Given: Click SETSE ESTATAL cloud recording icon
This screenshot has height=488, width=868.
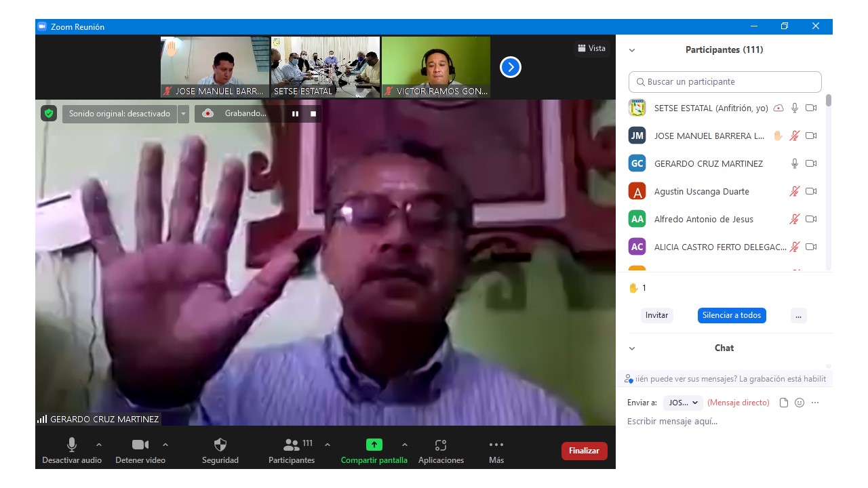Looking at the screenshot, I should [x=778, y=108].
